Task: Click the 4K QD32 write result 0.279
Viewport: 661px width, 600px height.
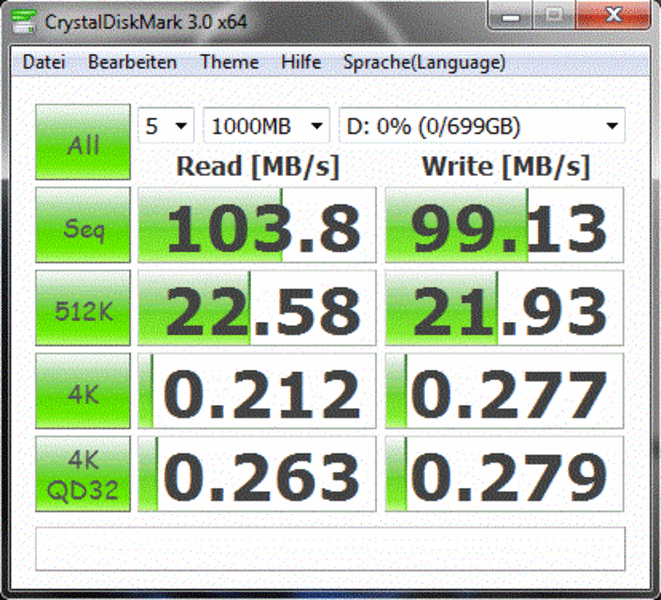Action: tap(505, 474)
